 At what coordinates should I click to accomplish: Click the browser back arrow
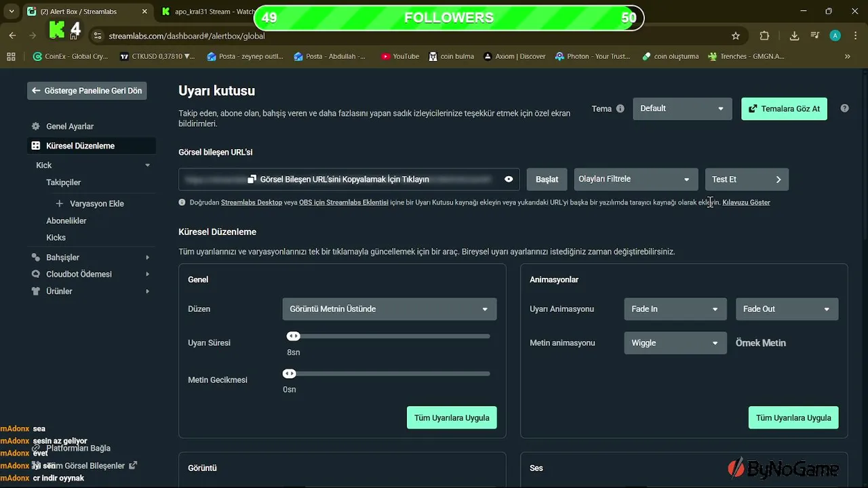(13, 36)
